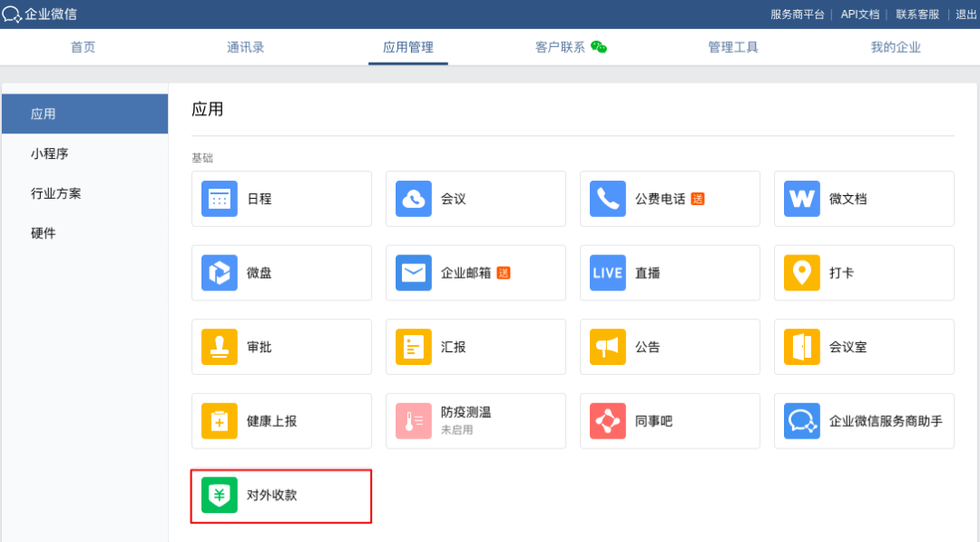This screenshot has width=980, height=542.
Task: Select the 微文档 W icon
Action: click(802, 199)
